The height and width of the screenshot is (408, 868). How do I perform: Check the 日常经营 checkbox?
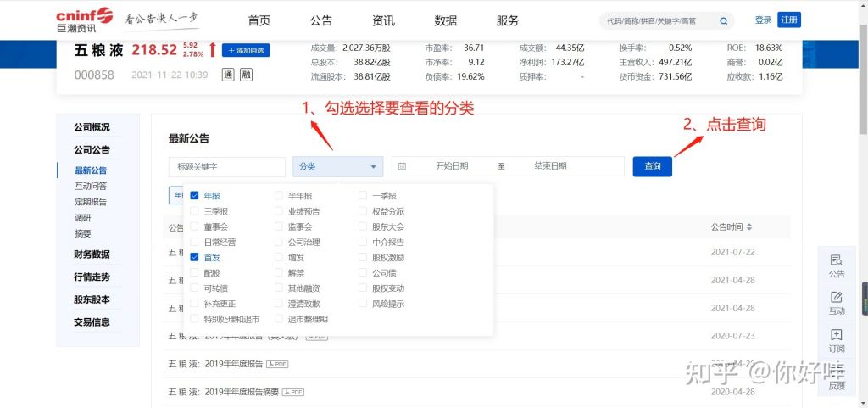(194, 242)
